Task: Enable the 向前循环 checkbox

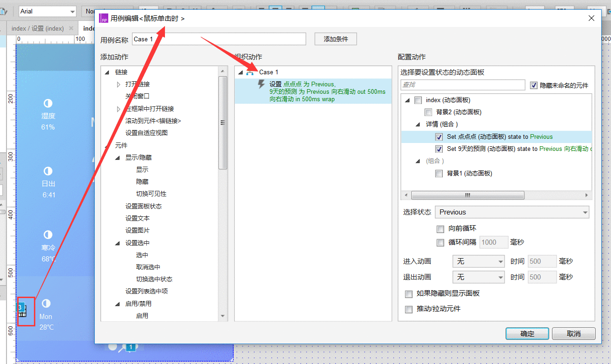Action: tap(440, 229)
